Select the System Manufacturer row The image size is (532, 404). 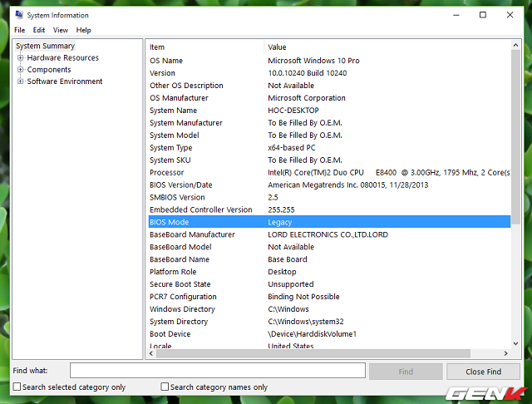click(x=329, y=123)
